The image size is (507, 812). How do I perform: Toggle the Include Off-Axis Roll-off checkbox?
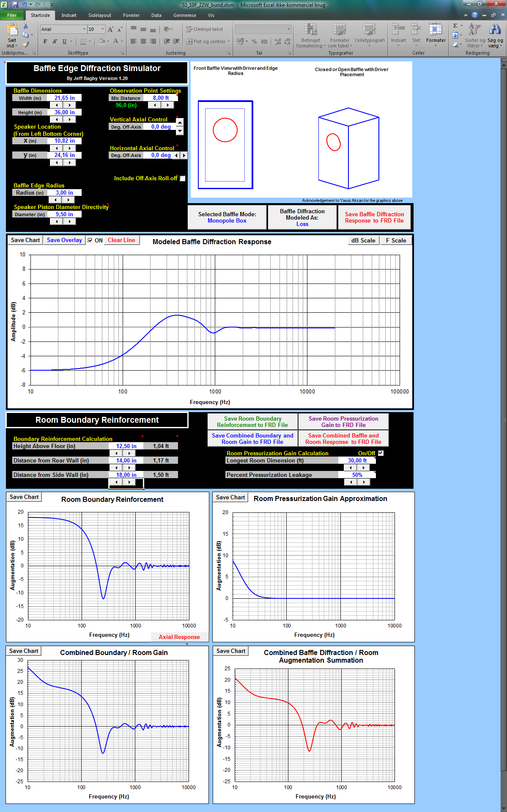[x=183, y=179]
